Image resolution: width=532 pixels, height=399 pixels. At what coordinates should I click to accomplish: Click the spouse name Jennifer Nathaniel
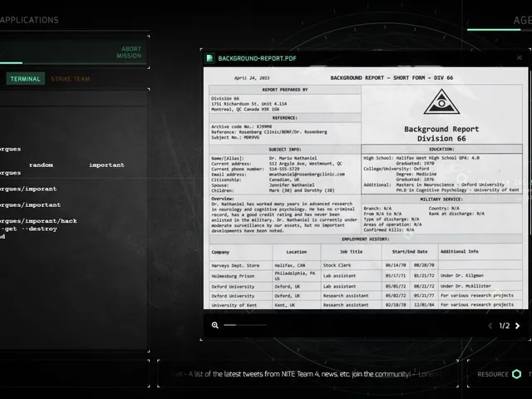point(292,185)
